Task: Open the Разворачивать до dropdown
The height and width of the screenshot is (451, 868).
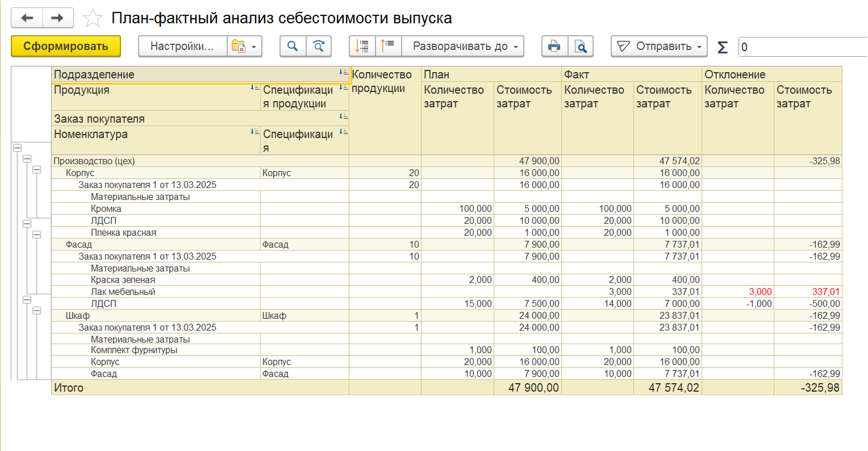Action: coord(462,47)
